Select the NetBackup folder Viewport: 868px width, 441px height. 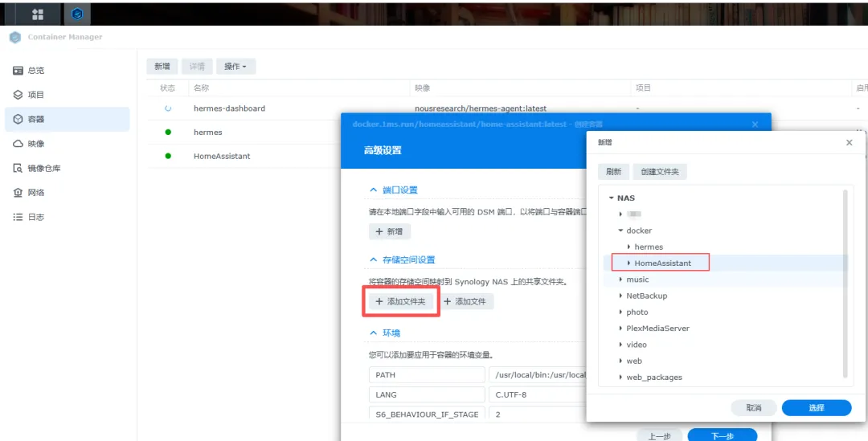click(646, 296)
